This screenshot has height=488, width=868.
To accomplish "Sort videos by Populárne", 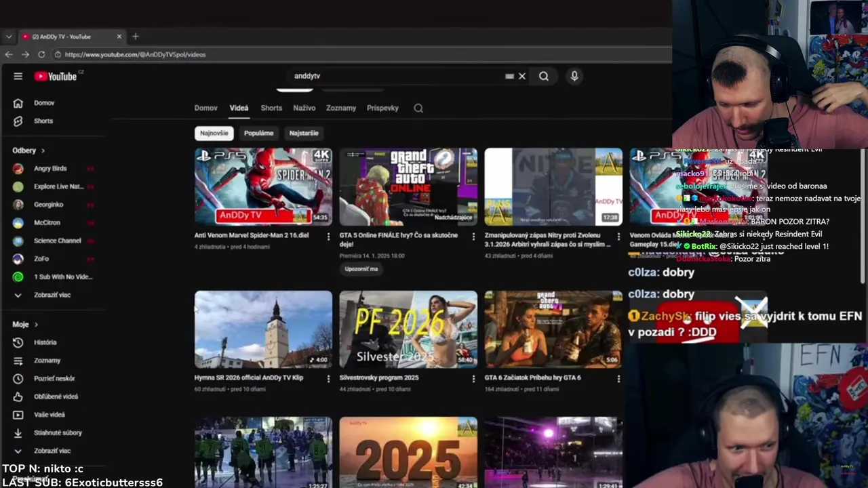I will tap(258, 133).
